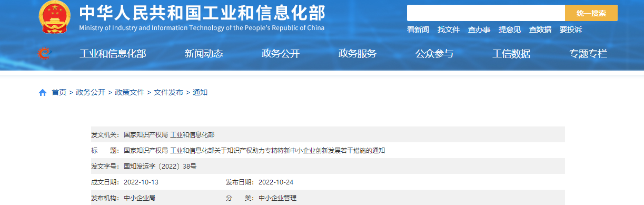Image resolution: width=644 pixels, height=205 pixels.
Task: Open the 新闻动态 nav menu
Action: pos(204,53)
